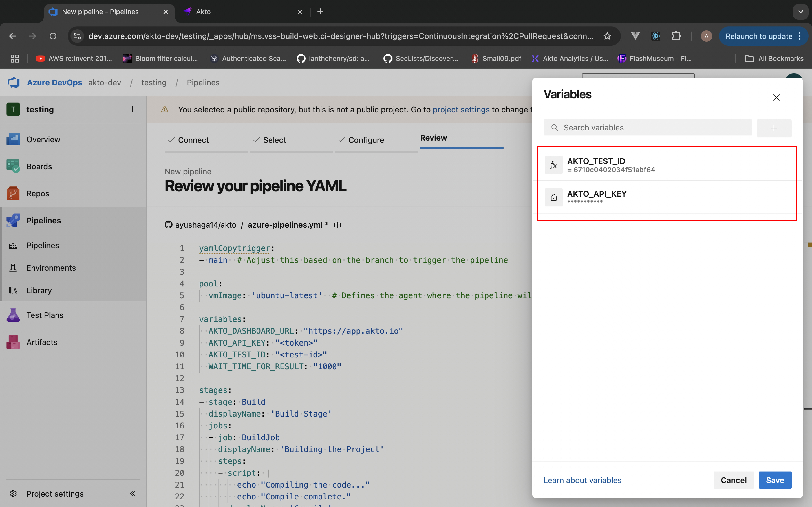Focus the Search variables field

(648, 128)
